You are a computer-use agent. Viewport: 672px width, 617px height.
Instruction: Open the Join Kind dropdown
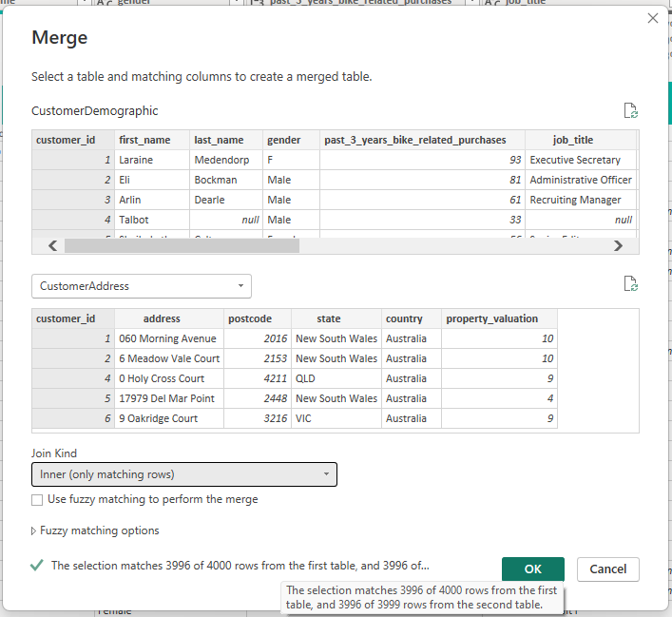coord(184,473)
